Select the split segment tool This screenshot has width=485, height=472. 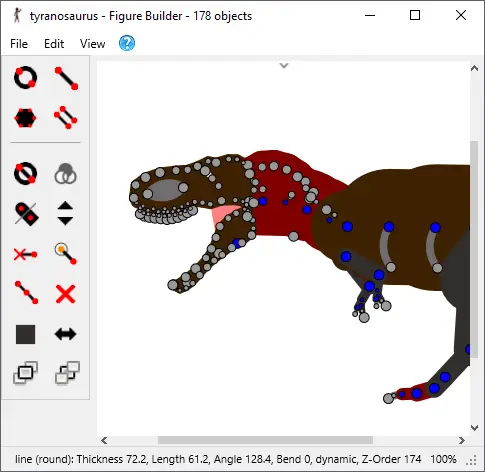(x=26, y=293)
